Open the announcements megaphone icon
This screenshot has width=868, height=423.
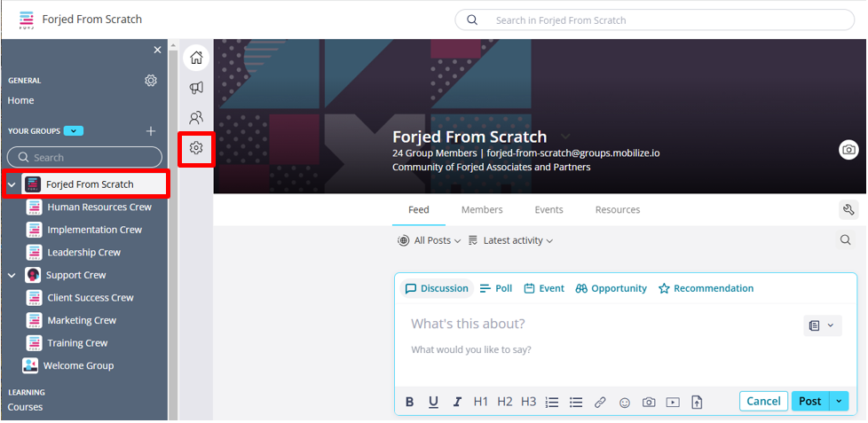[x=196, y=88]
